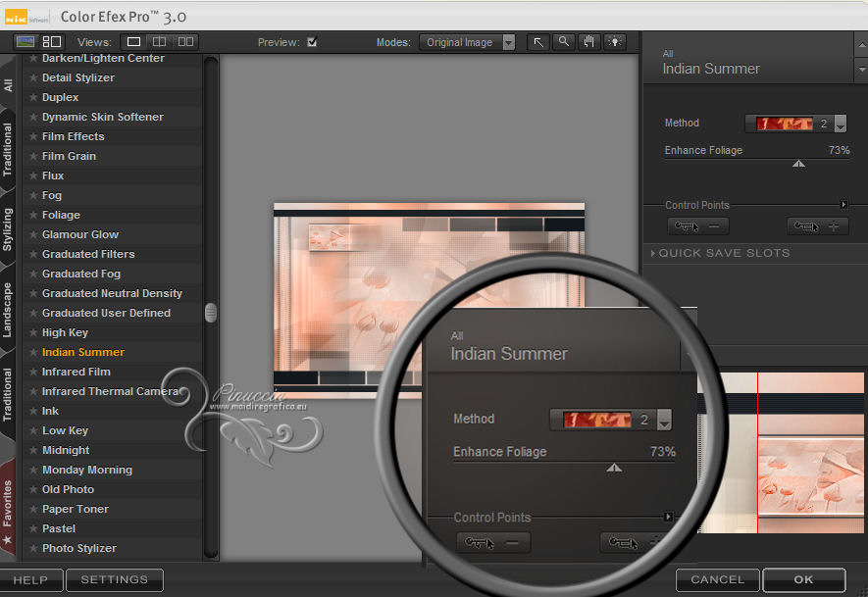The height and width of the screenshot is (597, 868).
Task: Toggle favorite star for Foliage filter
Action: [x=33, y=215]
